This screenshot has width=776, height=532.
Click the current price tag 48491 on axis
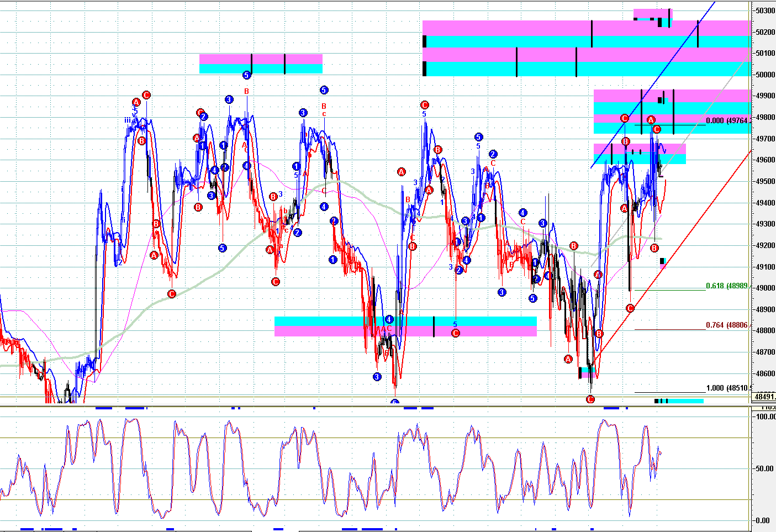[765, 397]
